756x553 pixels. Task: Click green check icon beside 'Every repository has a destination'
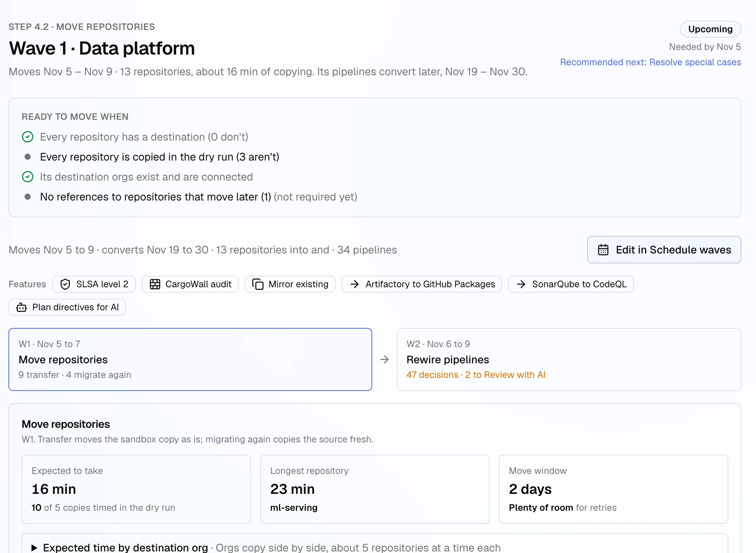tap(28, 137)
